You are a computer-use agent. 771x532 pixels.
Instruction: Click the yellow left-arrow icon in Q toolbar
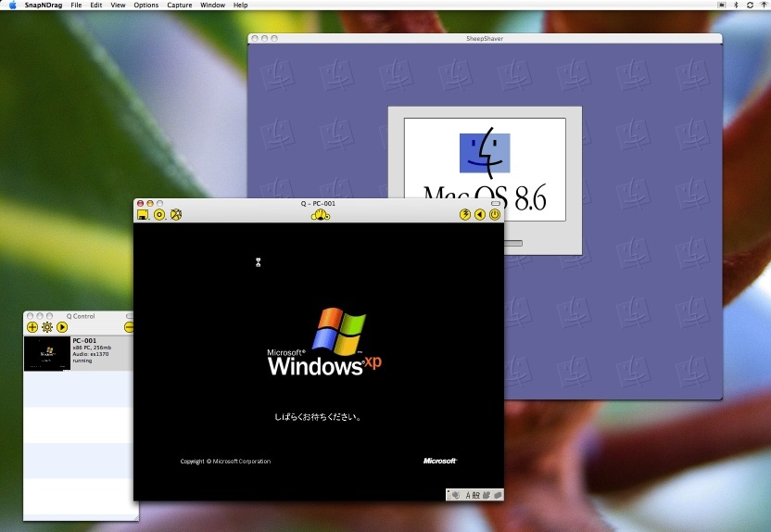[x=480, y=215]
